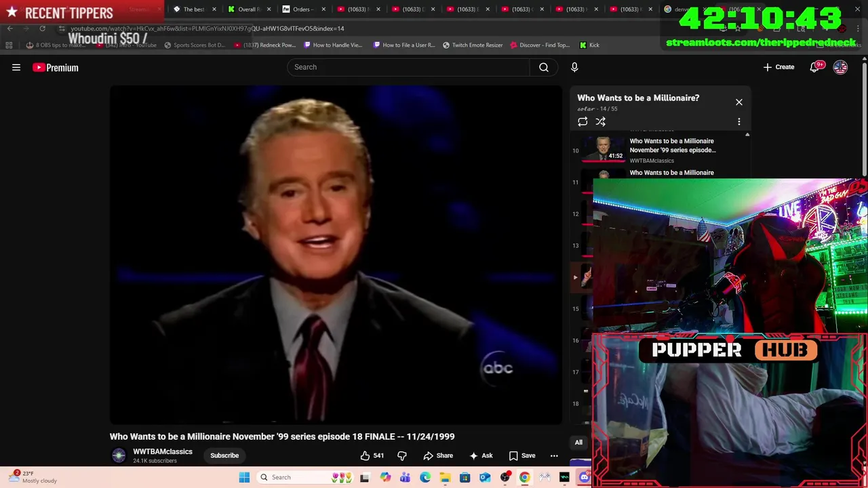The height and width of the screenshot is (488, 868).
Task: Open Windows Start menu
Action: click(244, 477)
